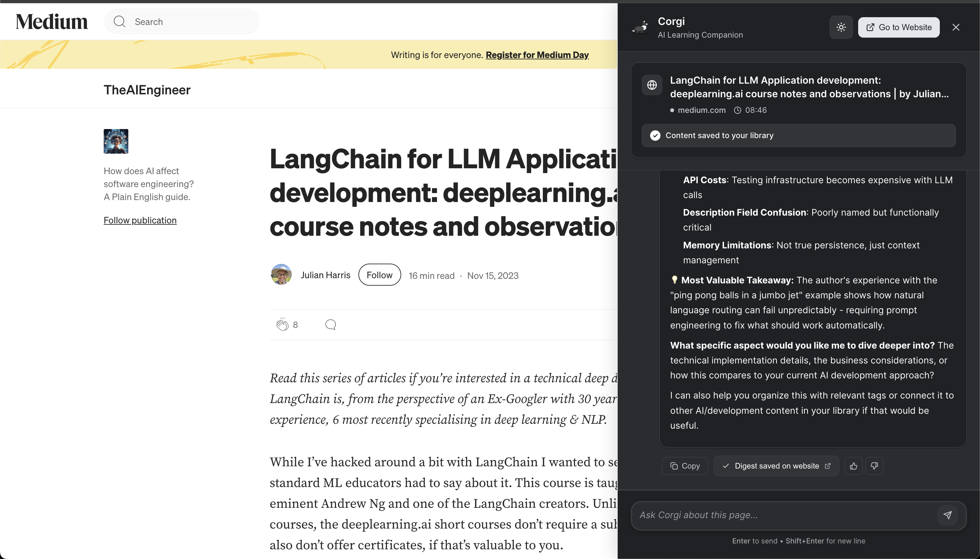Click the Medium logo
980x559 pixels.
pyautogui.click(x=52, y=21)
